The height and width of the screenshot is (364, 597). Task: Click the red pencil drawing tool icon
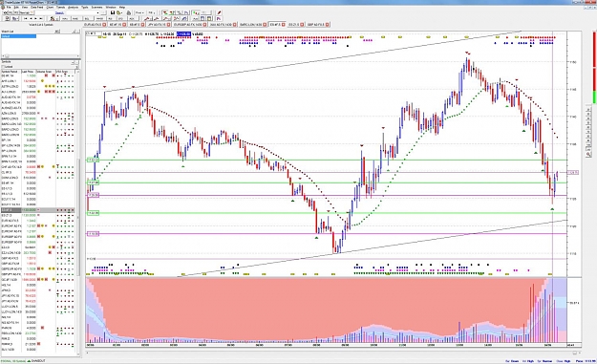pos(219,13)
